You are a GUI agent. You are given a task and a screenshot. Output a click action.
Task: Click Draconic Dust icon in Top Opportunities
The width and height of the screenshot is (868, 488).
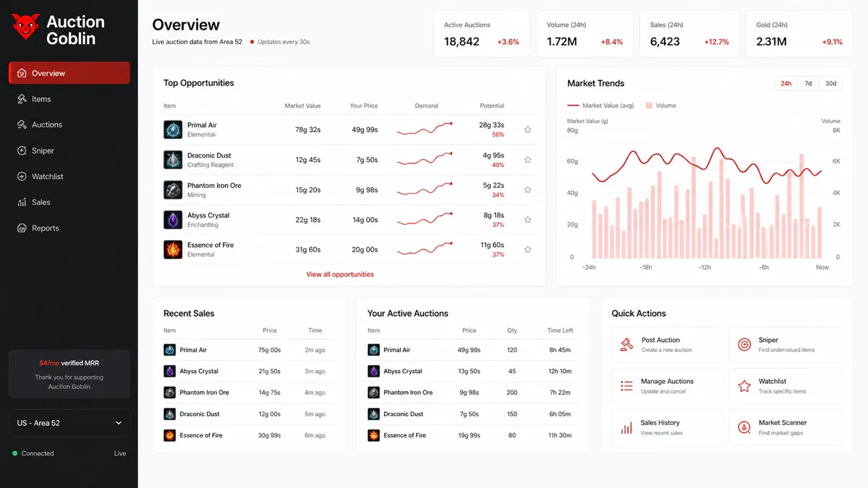(173, 160)
